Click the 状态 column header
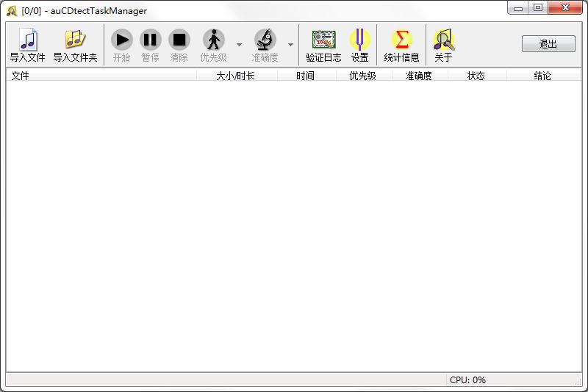 pos(476,76)
